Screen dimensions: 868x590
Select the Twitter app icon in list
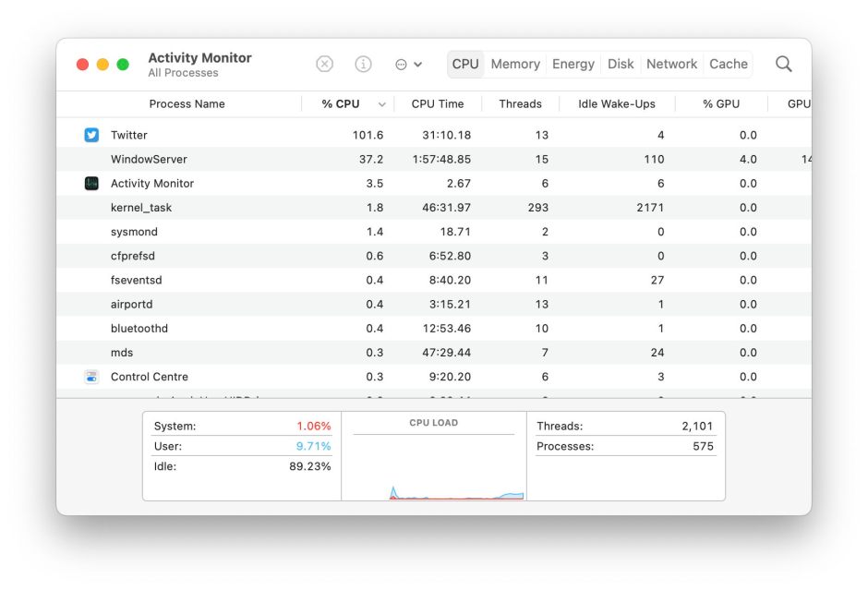(91, 135)
